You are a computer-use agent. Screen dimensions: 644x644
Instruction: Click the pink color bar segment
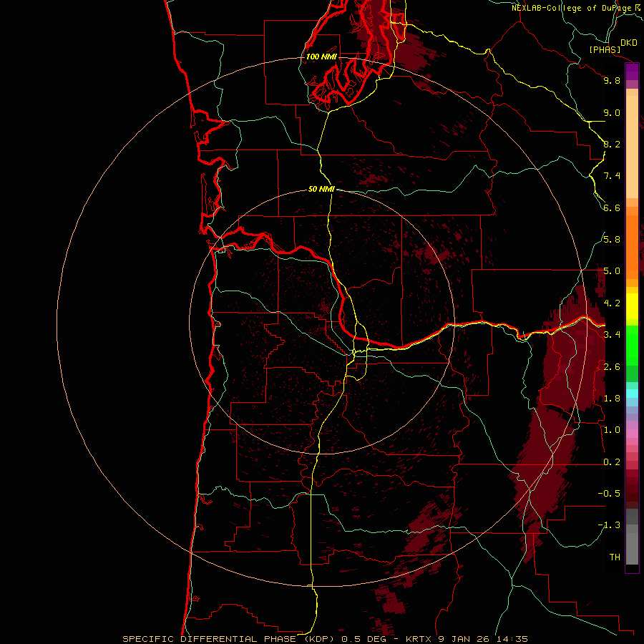[632, 434]
